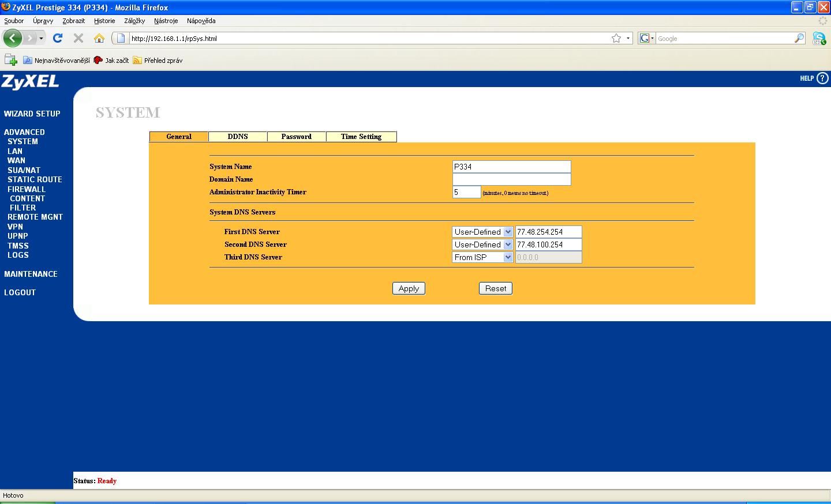Click the ZyXEL Help question mark icon
Viewport: 831px width, 504px height.
[823, 78]
